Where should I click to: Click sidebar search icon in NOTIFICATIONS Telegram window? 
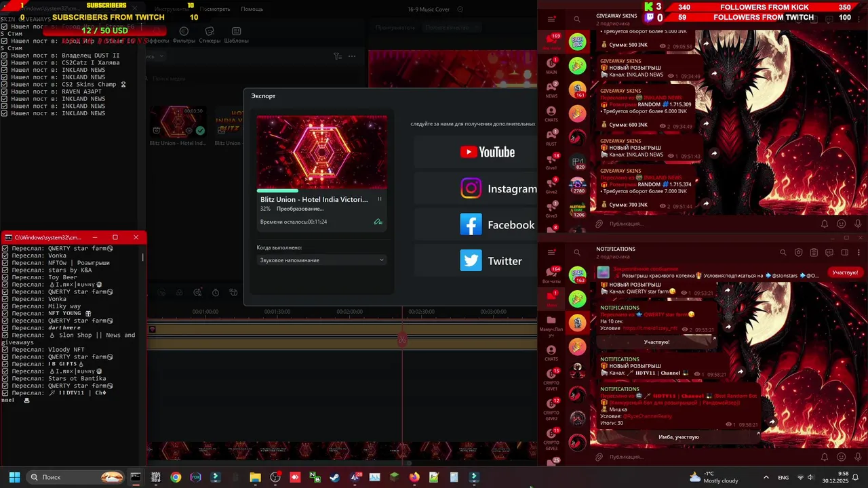(577, 252)
